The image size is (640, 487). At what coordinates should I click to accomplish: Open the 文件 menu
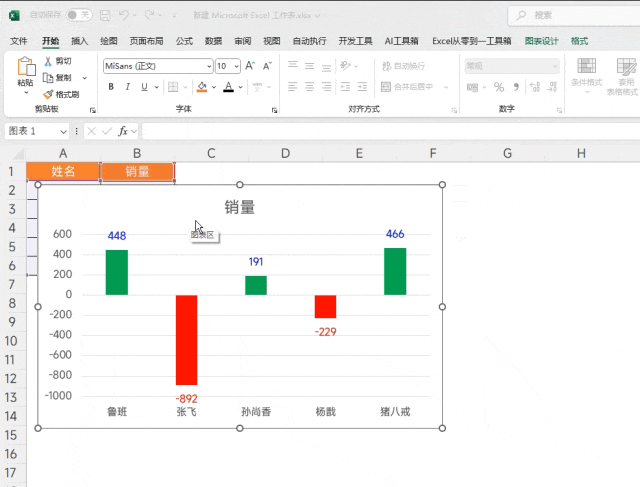(19, 41)
